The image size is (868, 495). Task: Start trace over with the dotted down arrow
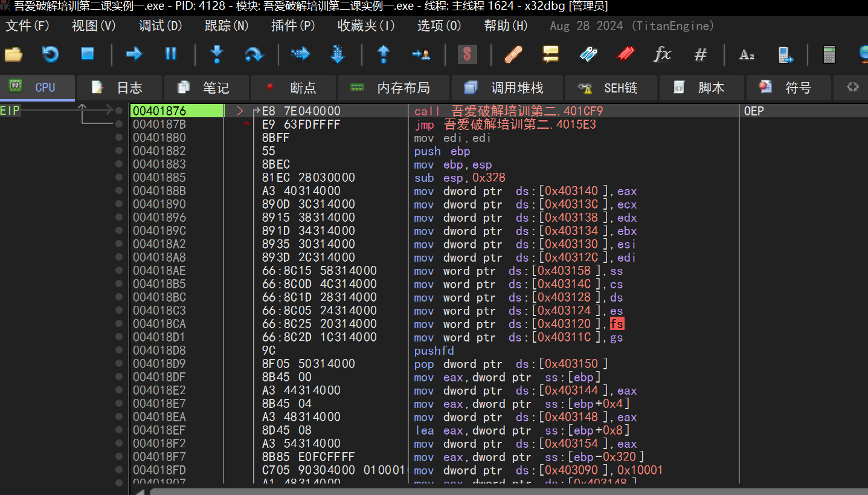click(x=338, y=54)
